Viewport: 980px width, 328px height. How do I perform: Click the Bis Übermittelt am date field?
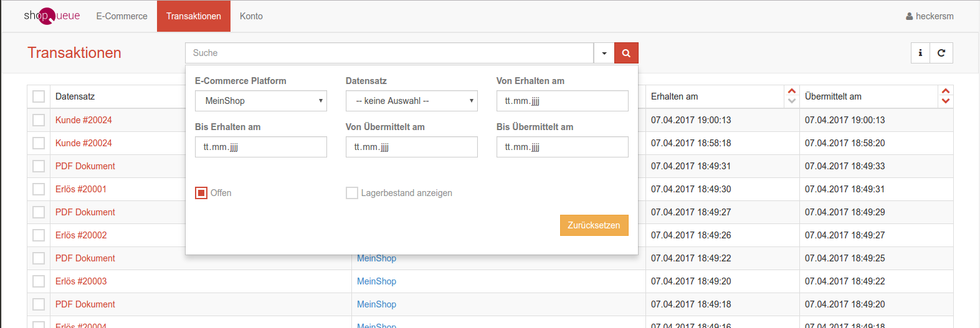(563, 147)
